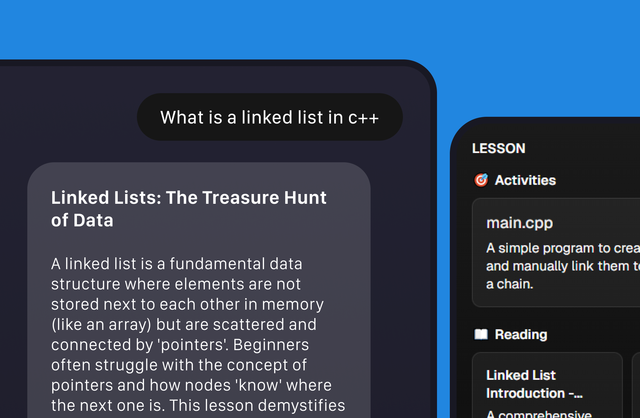The image size is (640, 418).
Task: Click the main.cpp file title
Action: click(519, 223)
